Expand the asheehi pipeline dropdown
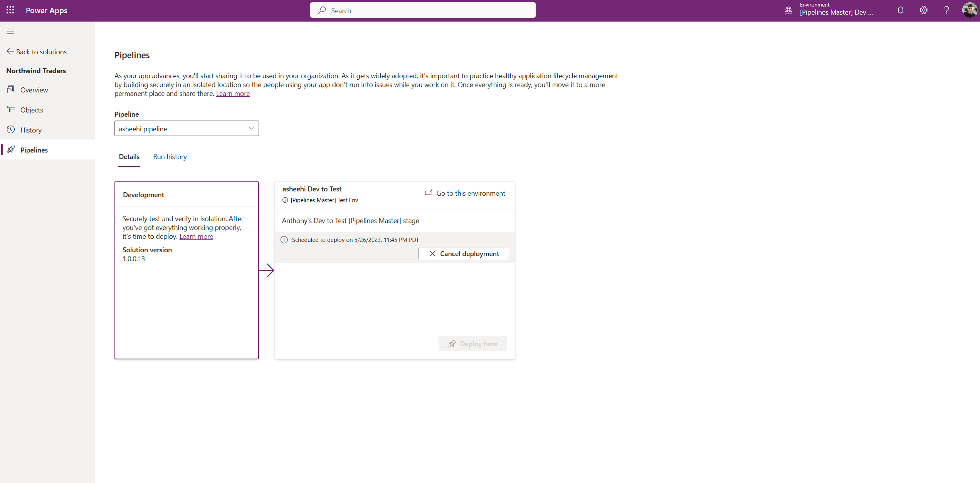Viewport: 980px width, 483px height. [x=250, y=128]
